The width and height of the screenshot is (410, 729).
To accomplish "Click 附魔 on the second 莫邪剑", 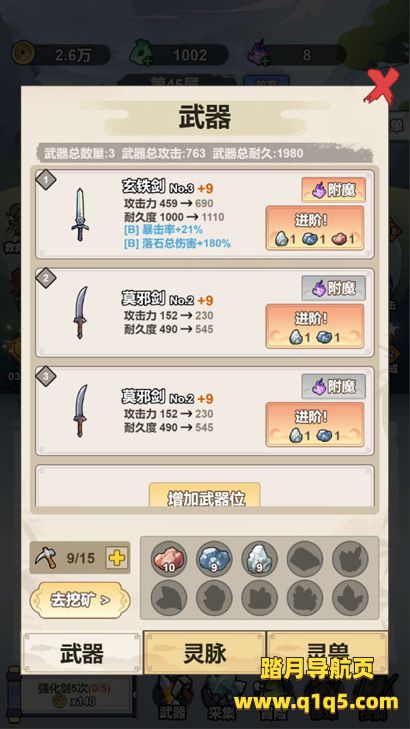I will (333, 288).
